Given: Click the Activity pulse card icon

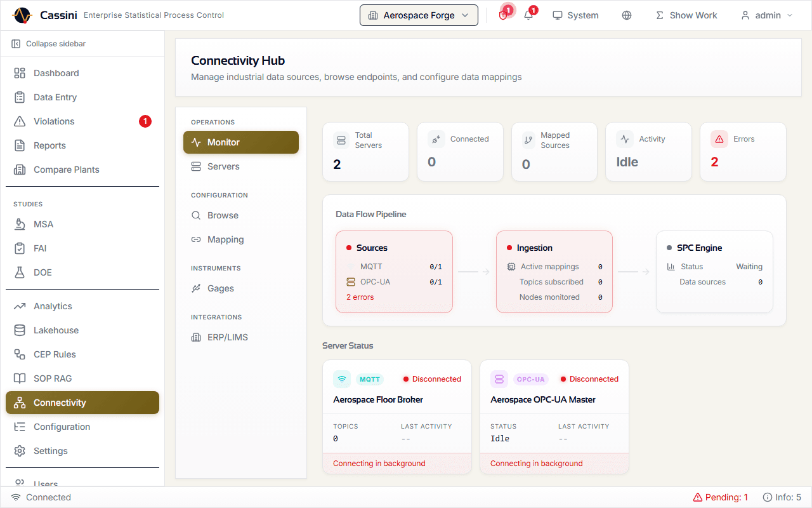Looking at the screenshot, I should pyautogui.click(x=625, y=139).
